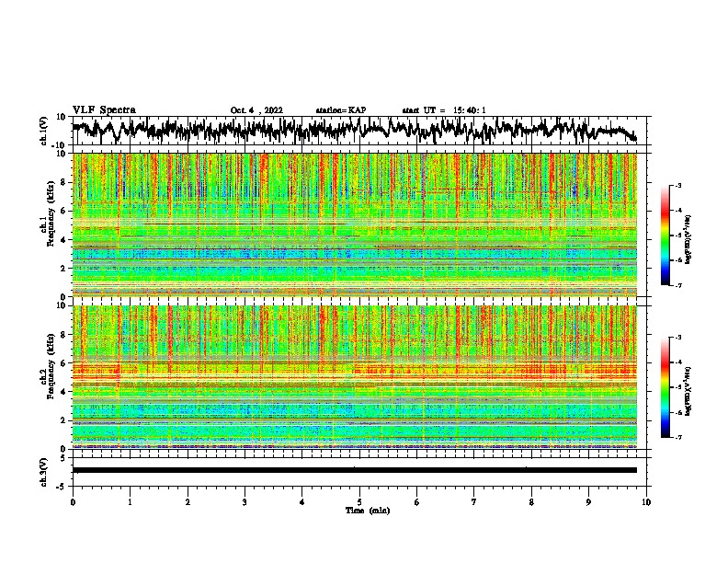
Task: Click the log(PSD) label beside upper colorbar
Action: tap(688, 239)
